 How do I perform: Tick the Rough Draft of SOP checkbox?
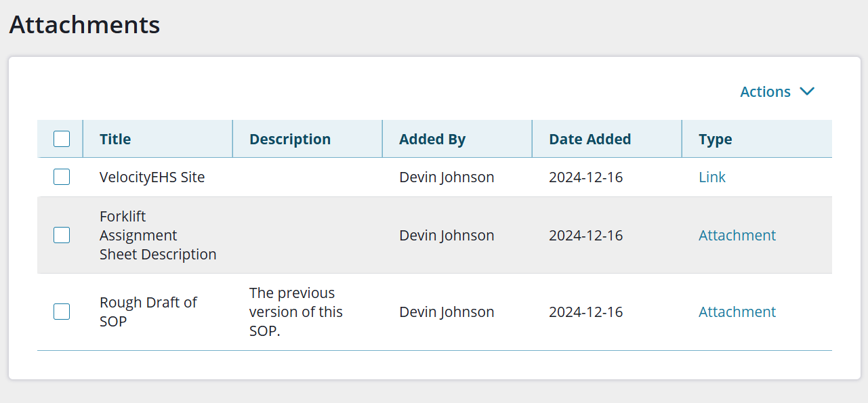click(62, 312)
